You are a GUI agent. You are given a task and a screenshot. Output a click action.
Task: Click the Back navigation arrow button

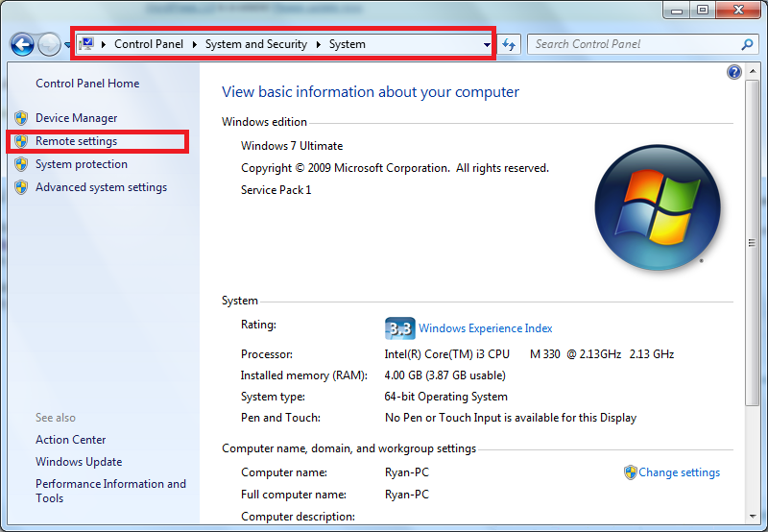pos(22,44)
